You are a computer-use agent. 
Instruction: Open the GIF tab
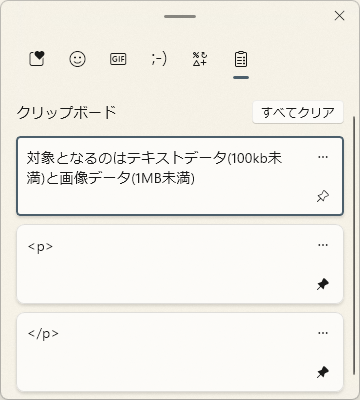click(118, 59)
